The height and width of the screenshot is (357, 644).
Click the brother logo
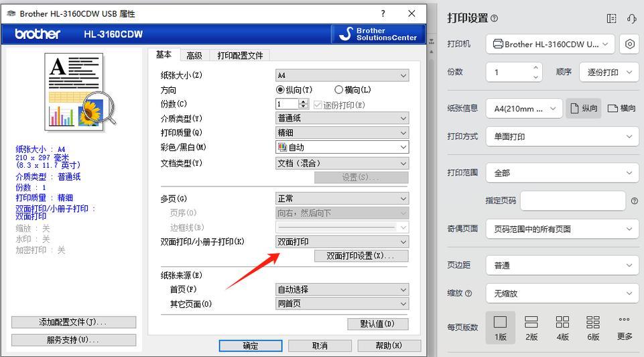point(38,34)
